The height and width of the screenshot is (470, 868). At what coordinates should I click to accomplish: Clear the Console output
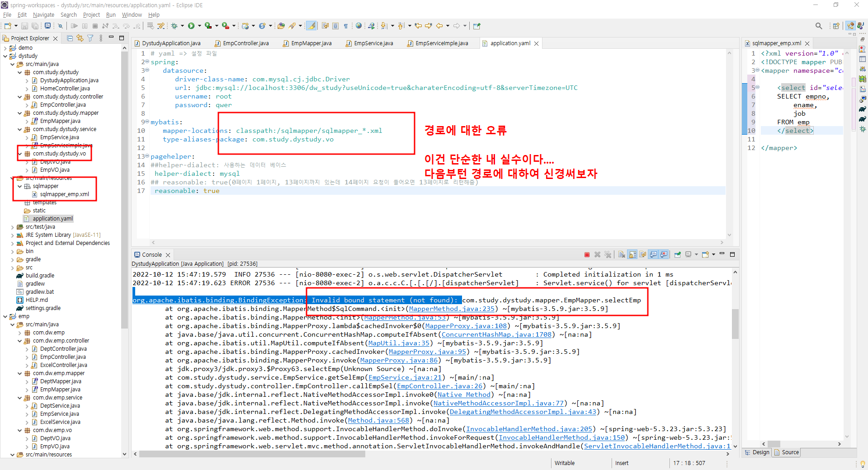click(x=622, y=255)
